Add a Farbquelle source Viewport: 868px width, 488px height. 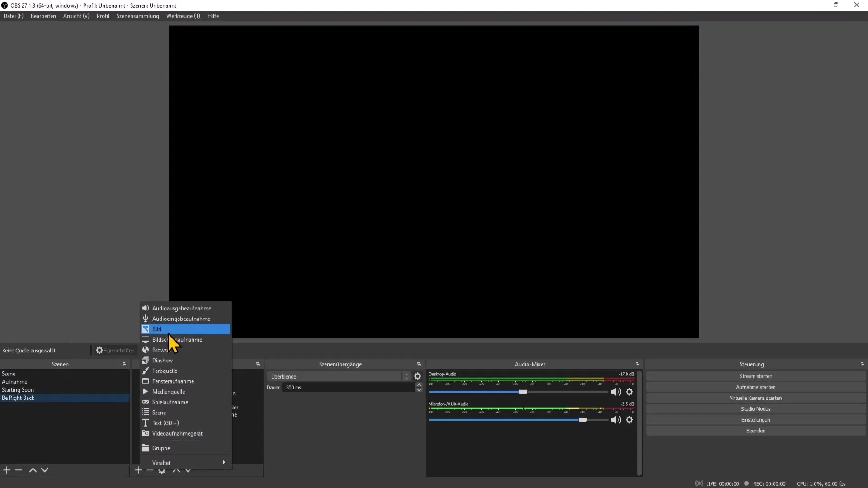tap(185, 371)
